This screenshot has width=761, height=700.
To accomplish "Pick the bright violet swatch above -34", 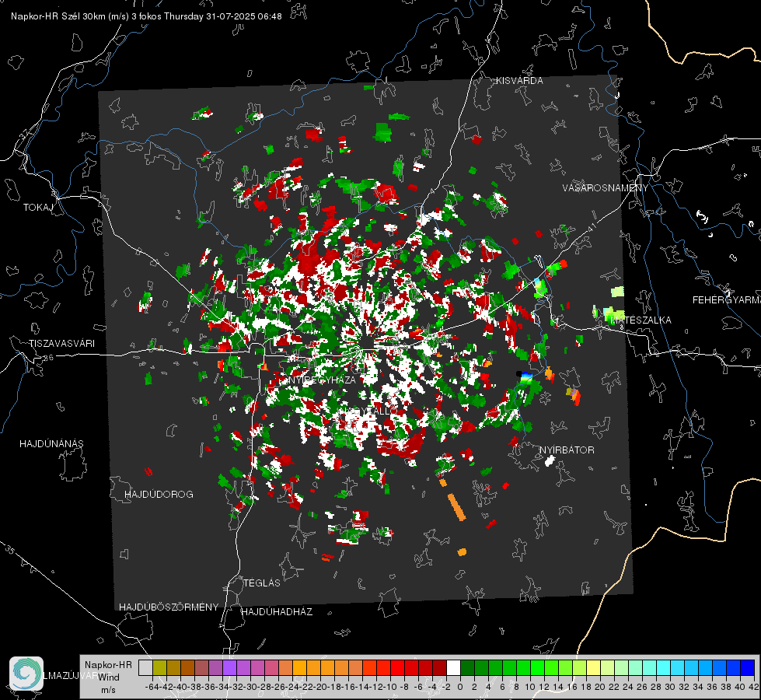I will click(x=229, y=667).
